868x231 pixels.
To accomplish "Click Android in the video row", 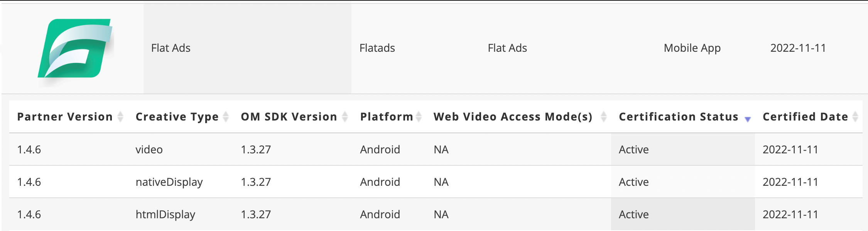I will [380, 149].
